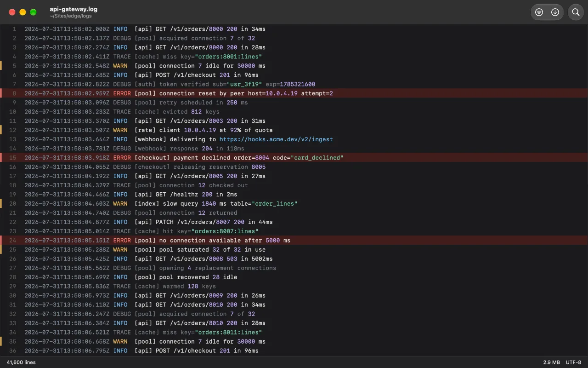Click line 3 'GET /v1/orders/8000 200 in 28ms'
Image resolution: width=588 pixels, height=368 pixels.
(x=294, y=47)
